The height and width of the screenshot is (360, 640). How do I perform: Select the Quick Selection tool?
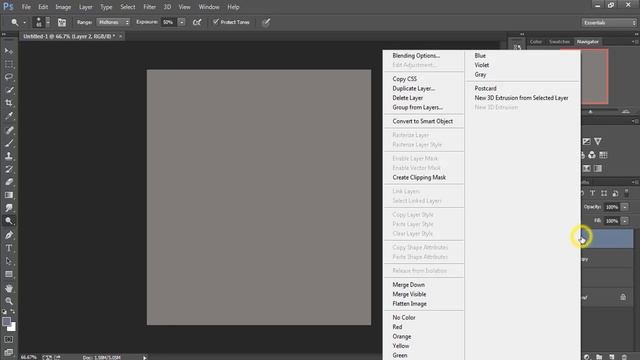click(9, 90)
